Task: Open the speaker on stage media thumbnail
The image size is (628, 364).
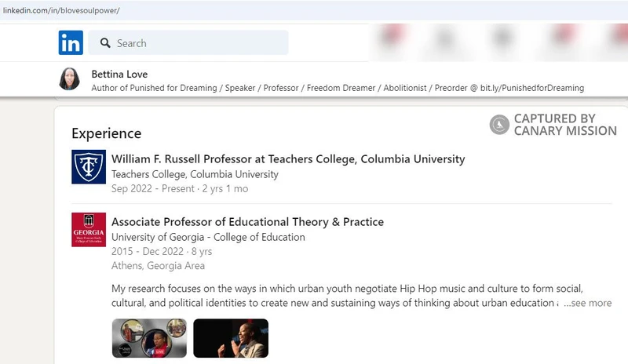Action: [231, 338]
